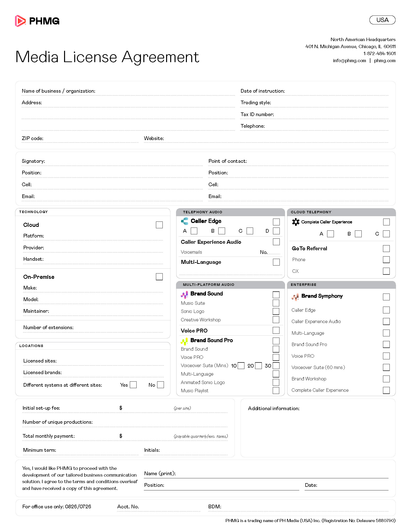Viewport: 411px width, 532px height.
Task: Click the Brand Sound purple waveform icon
Action: click(x=184, y=295)
